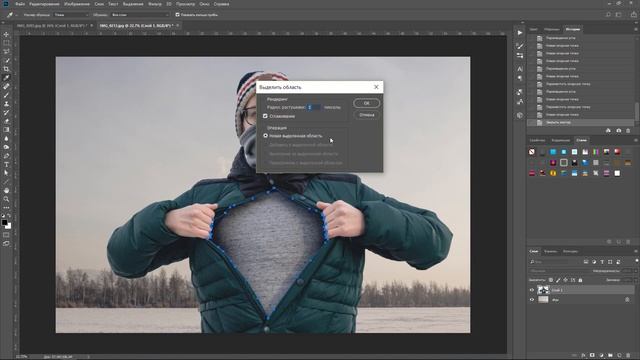This screenshot has height=360, width=640.
Task: Toggle lock transparent pixels in Layers panel
Action: (x=551, y=280)
